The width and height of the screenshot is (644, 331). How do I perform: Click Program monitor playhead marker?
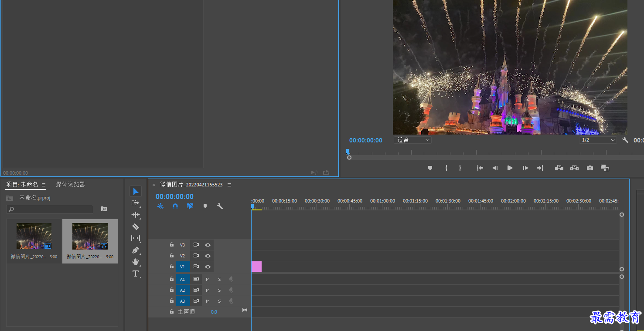pyautogui.click(x=348, y=152)
